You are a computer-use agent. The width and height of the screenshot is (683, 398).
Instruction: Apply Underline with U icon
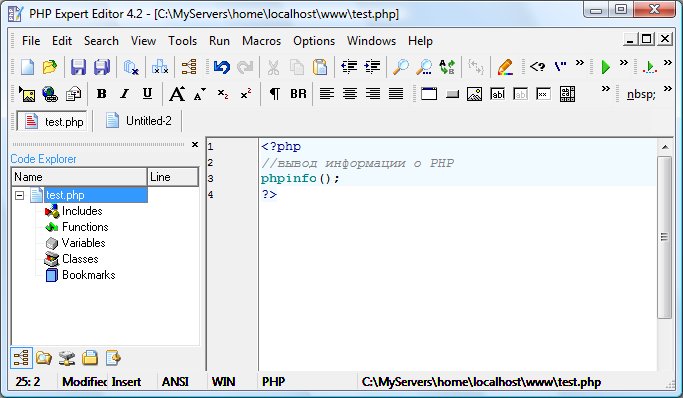tap(147, 94)
